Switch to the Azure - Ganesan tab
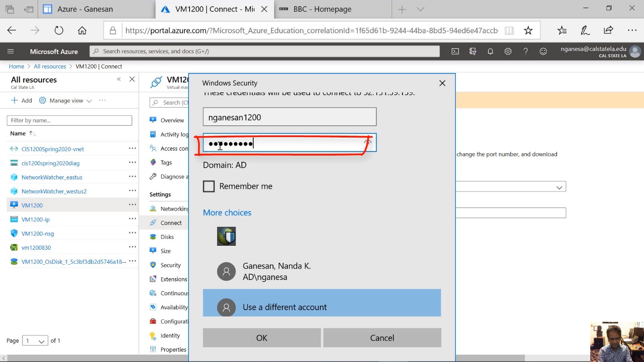Viewport: 644px width, 362px height. (85, 9)
